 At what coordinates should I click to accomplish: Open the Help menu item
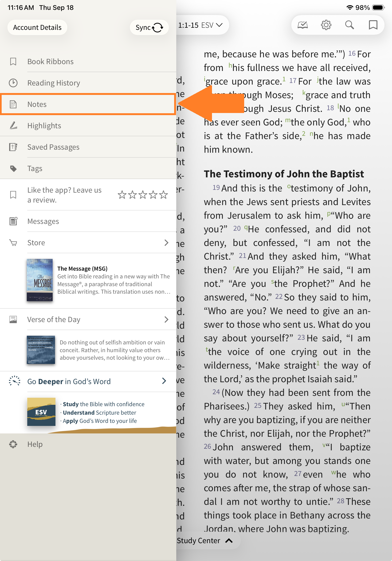coord(35,444)
